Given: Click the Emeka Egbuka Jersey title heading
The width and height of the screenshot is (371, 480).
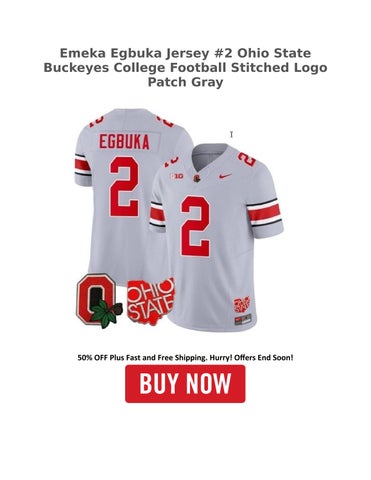Looking at the screenshot, I should [x=185, y=53].
